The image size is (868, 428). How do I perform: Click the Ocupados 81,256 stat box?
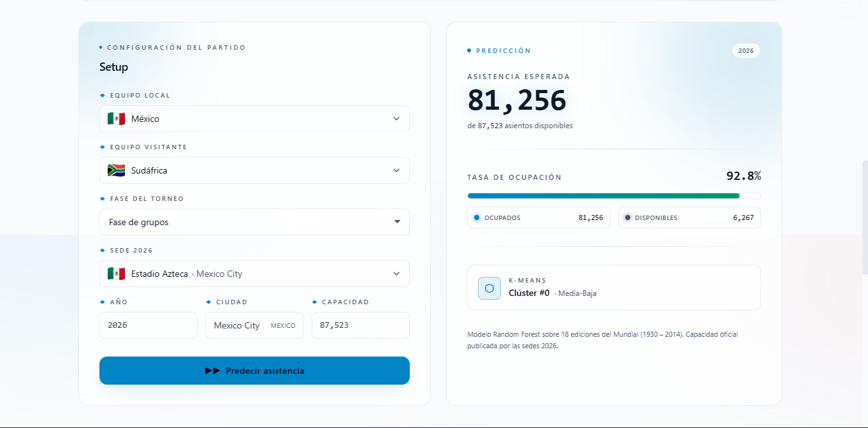click(x=539, y=218)
